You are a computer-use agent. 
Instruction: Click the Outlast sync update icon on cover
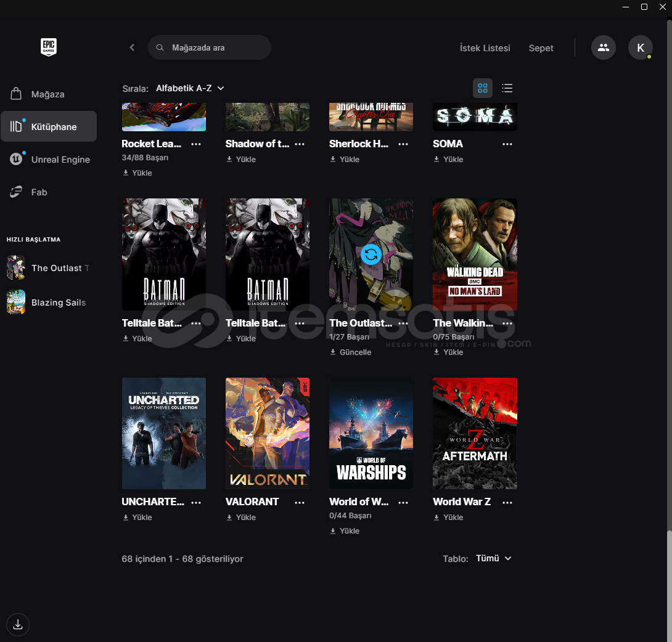pos(371,255)
